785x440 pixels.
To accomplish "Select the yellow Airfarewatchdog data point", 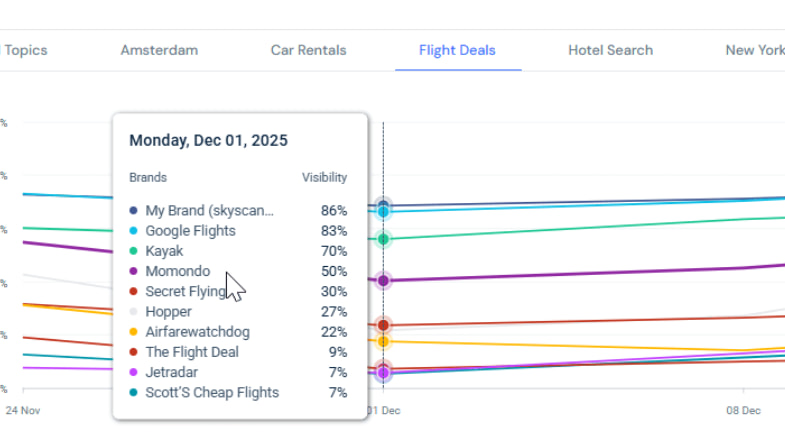I will 383,342.
